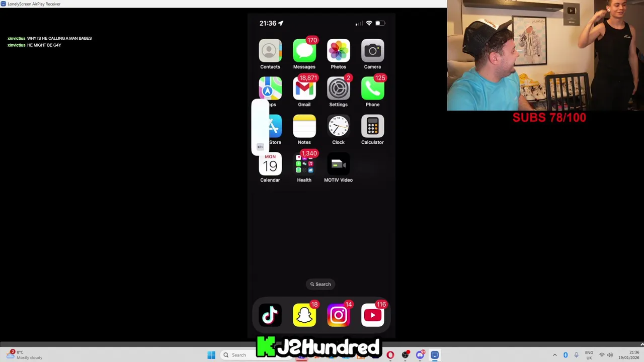Click chat message 'HE MIGHT BE G4Y'

pyautogui.click(x=44, y=45)
